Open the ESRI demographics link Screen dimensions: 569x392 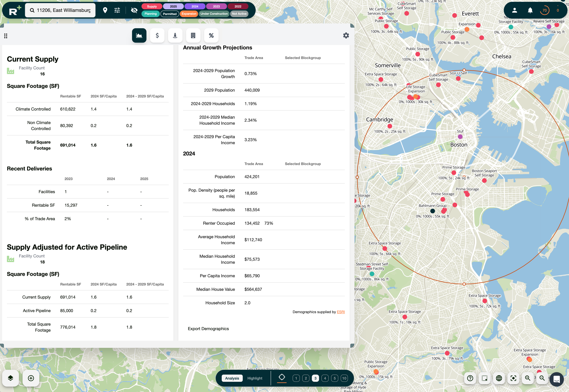341,312
